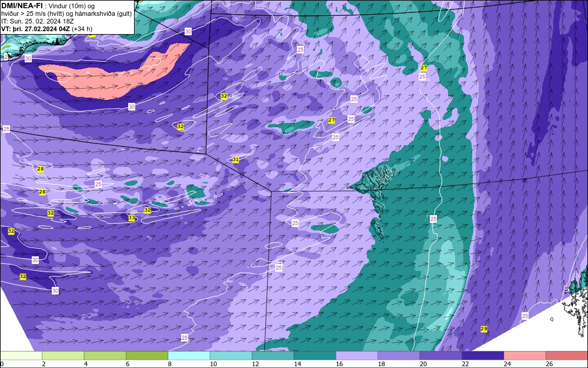Click the '0' tick on the colour scale
Viewport: 588px width, 368px height.
tap(2, 364)
